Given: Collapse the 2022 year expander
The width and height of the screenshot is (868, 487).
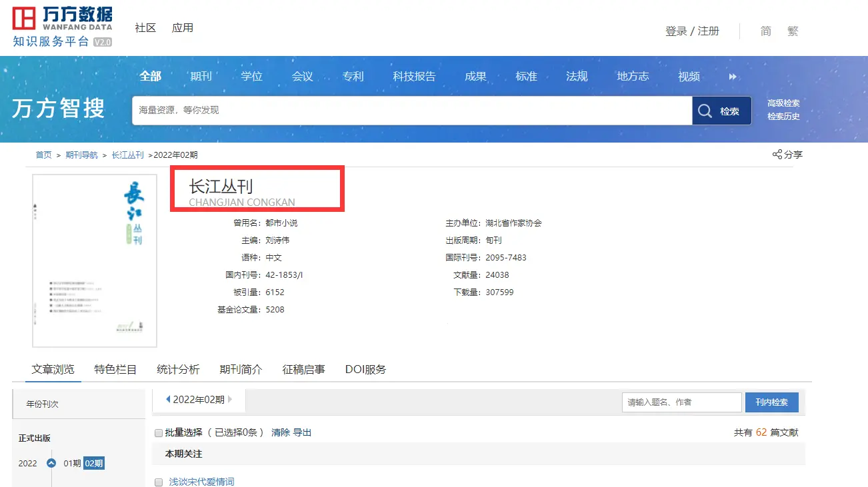Looking at the screenshot, I should [x=51, y=463].
